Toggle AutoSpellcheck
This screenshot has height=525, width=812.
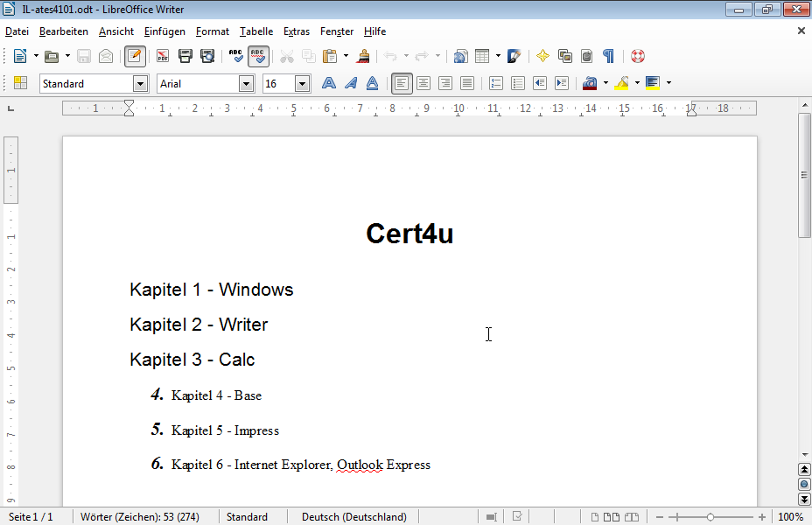pyautogui.click(x=258, y=56)
